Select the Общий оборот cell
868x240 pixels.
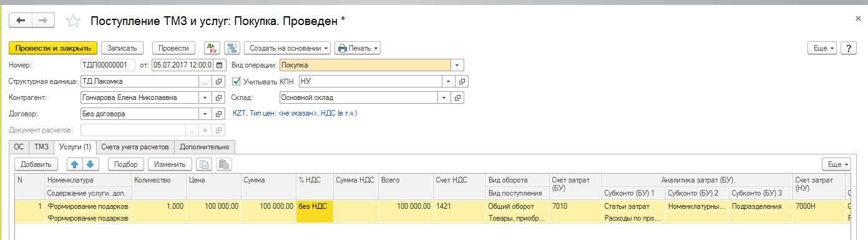(517, 206)
